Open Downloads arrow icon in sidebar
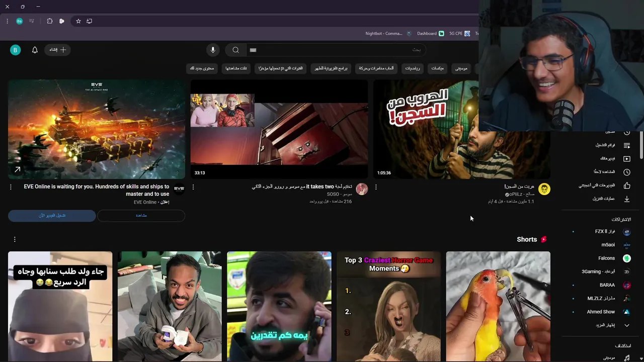Image resolution: width=644 pixels, height=362 pixels. point(627,199)
